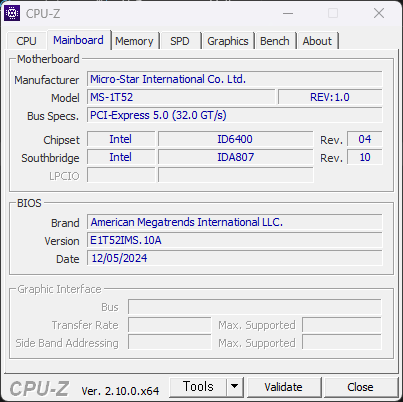The image size is (403, 402).
Task: Click the Chipset label
Action: tap(61, 140)
